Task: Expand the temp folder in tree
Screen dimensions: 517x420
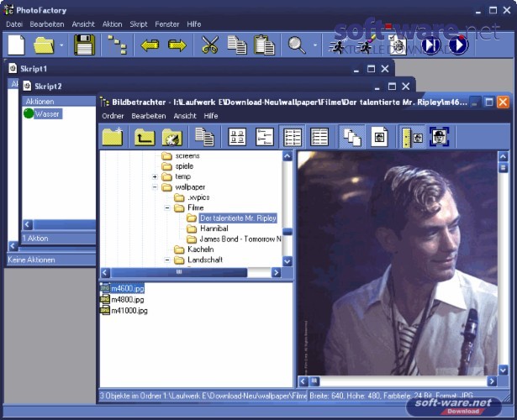Action: (x=155, y=177)
